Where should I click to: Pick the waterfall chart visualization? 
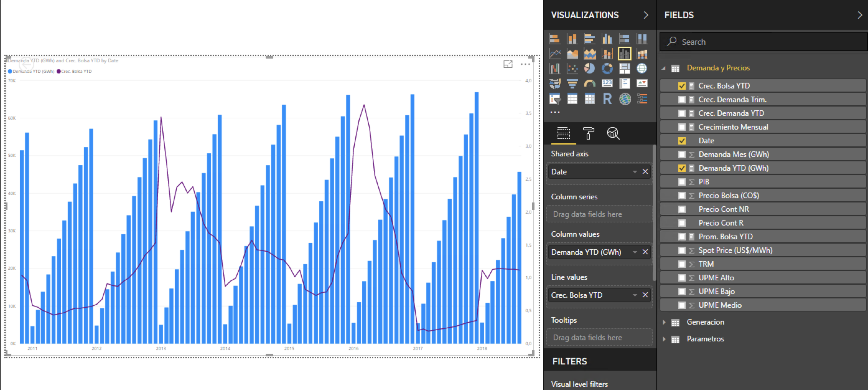tap(555, 69)
